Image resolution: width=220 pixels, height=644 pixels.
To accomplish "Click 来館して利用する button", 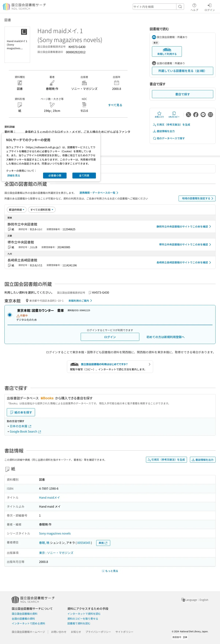I will coord(167,51).
